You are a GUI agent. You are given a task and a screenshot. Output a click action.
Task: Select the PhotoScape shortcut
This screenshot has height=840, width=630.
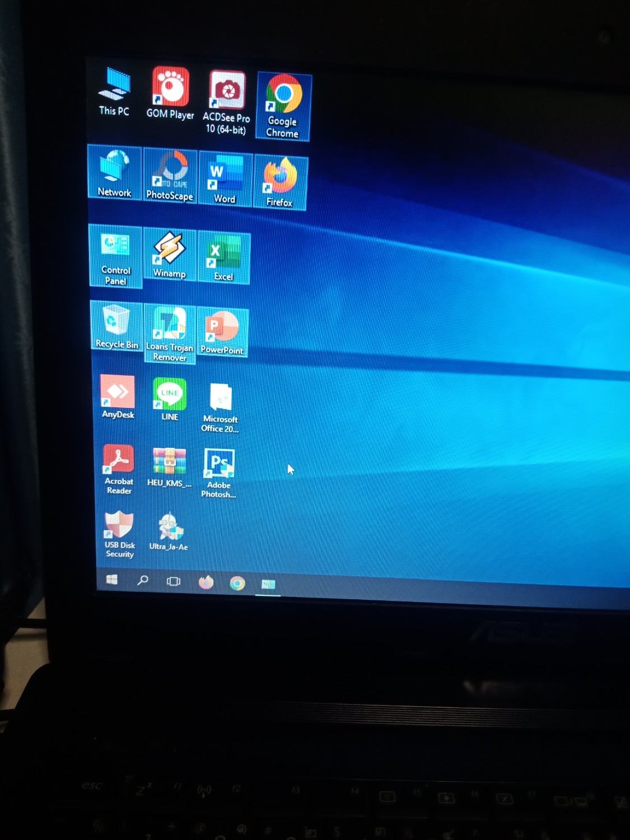click(x=170, y=175)
